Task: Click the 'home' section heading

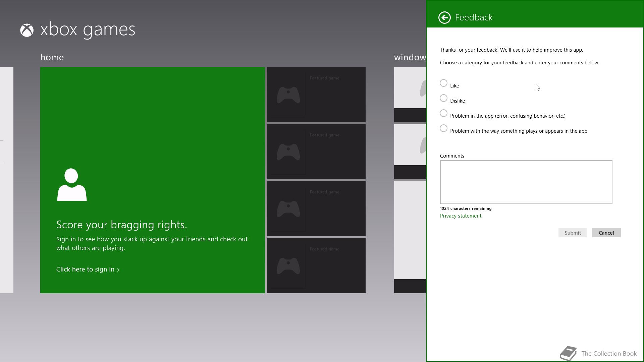Action: click(x=52, y=57)
